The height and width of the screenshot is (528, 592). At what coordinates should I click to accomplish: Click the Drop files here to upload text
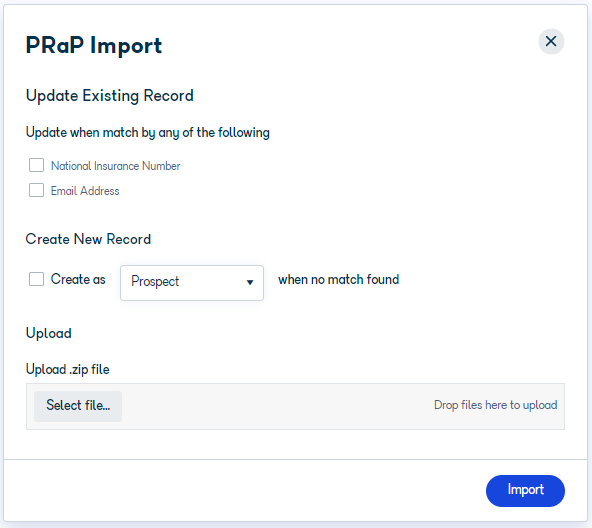click(495, 405)
